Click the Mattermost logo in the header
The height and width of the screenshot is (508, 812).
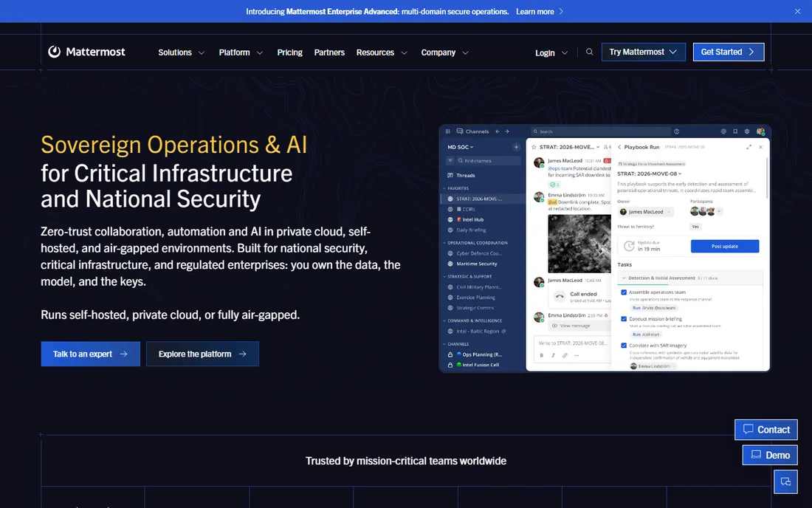click(86, 52)
